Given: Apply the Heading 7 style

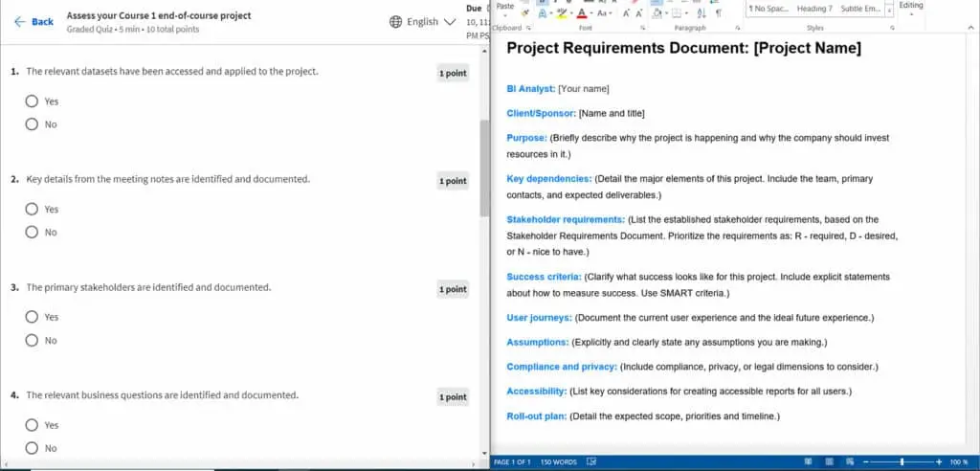Looking at the screenshot, I should click(x=814, y=9).
